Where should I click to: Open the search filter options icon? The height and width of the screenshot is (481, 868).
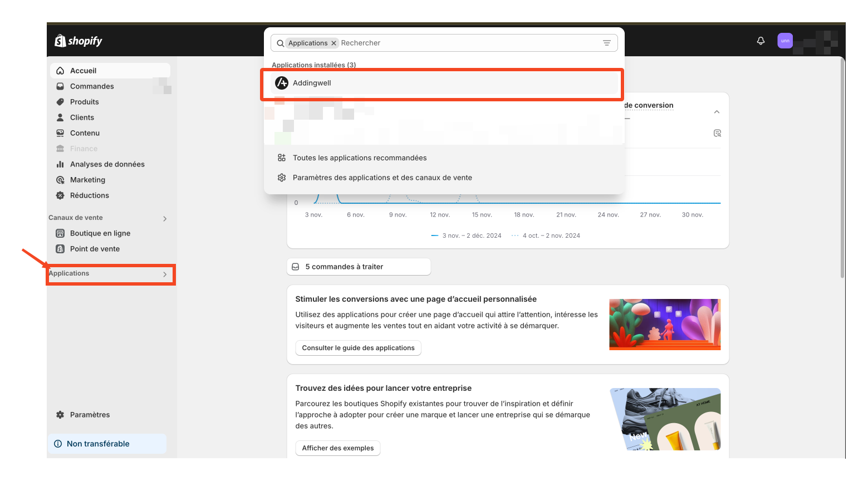[x=607, y=43]
